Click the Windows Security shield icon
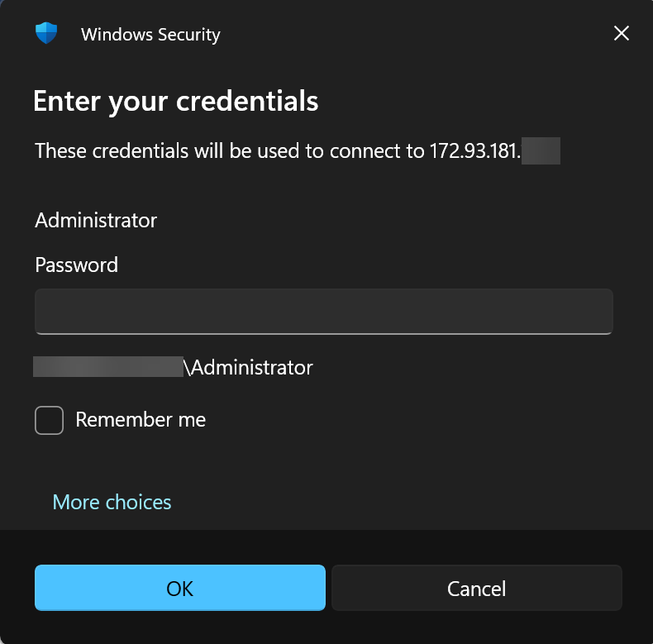 46,34
